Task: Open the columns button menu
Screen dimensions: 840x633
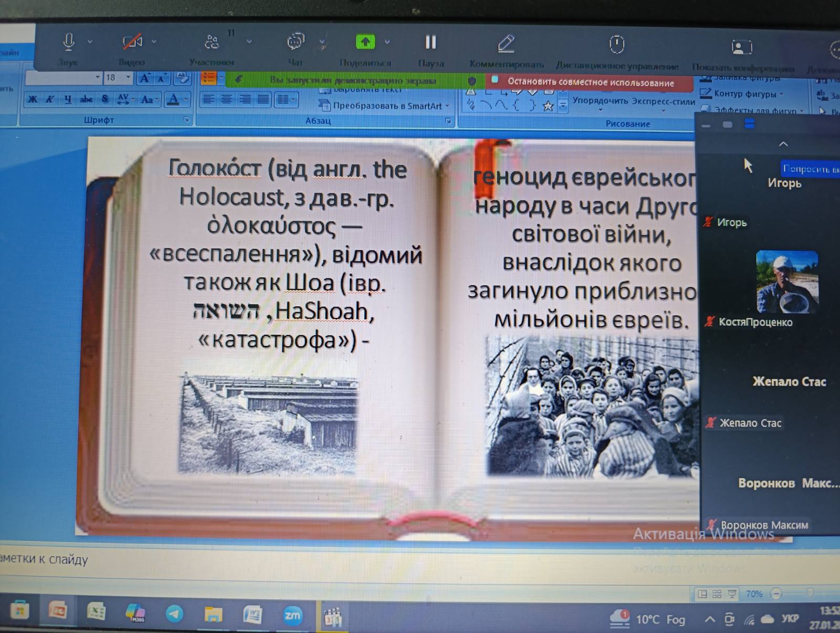Action: pyautogui.click(x=286, y=99)
